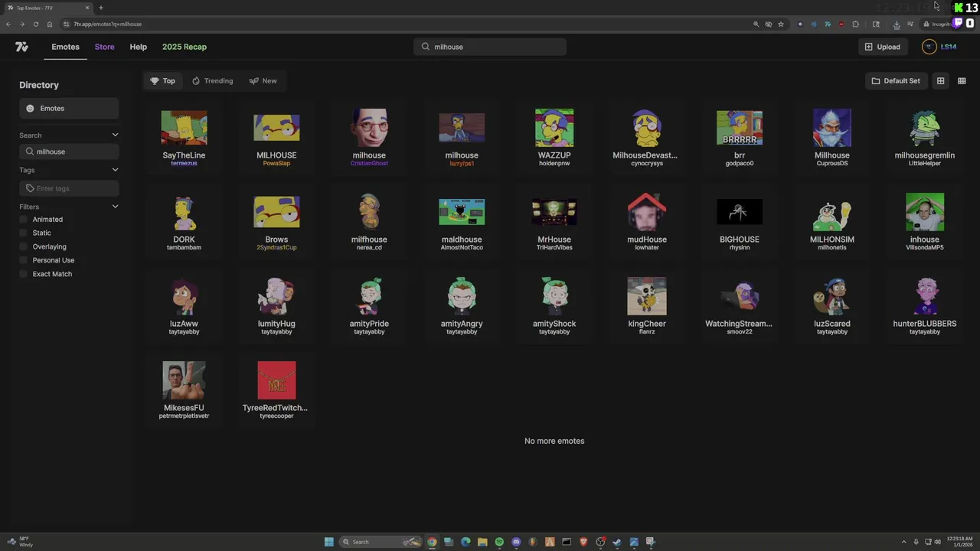Collapse the Search section chevron
980x551 pixels.
pos(115,135)
